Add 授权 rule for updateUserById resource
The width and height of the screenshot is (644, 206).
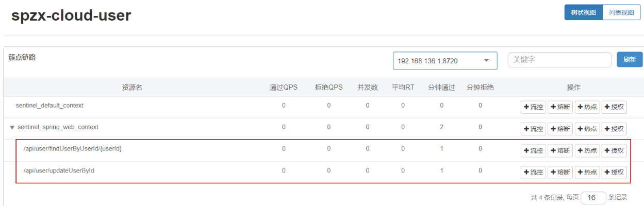614,172
